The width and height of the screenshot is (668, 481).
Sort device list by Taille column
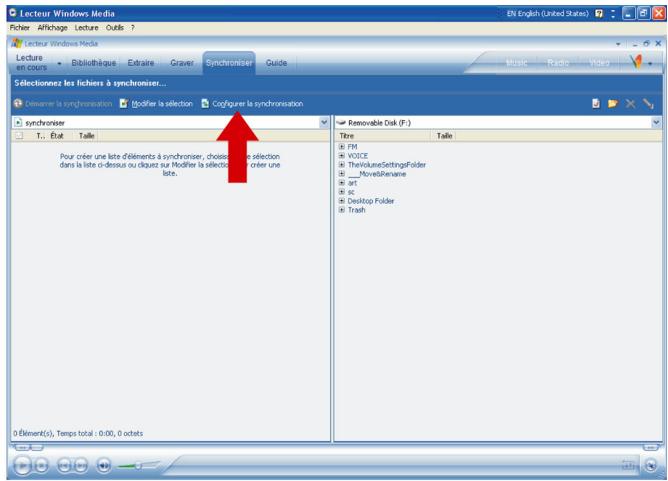tap(444, 135)
